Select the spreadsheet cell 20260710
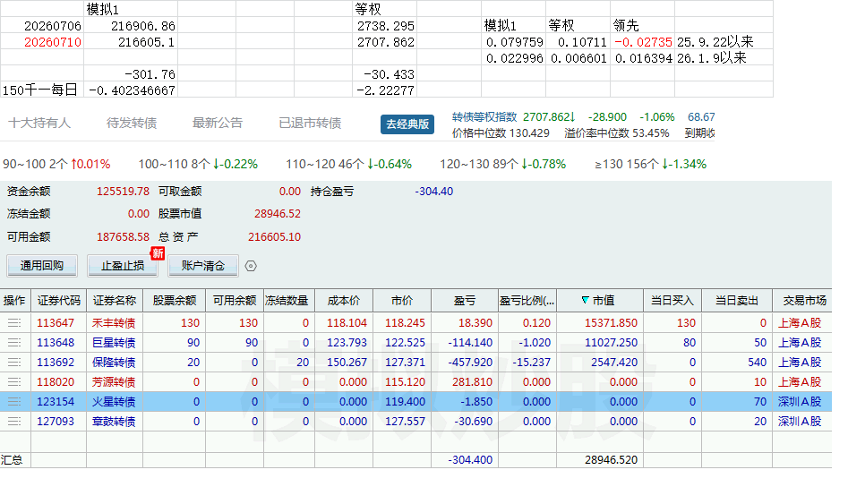 [42, 42]
